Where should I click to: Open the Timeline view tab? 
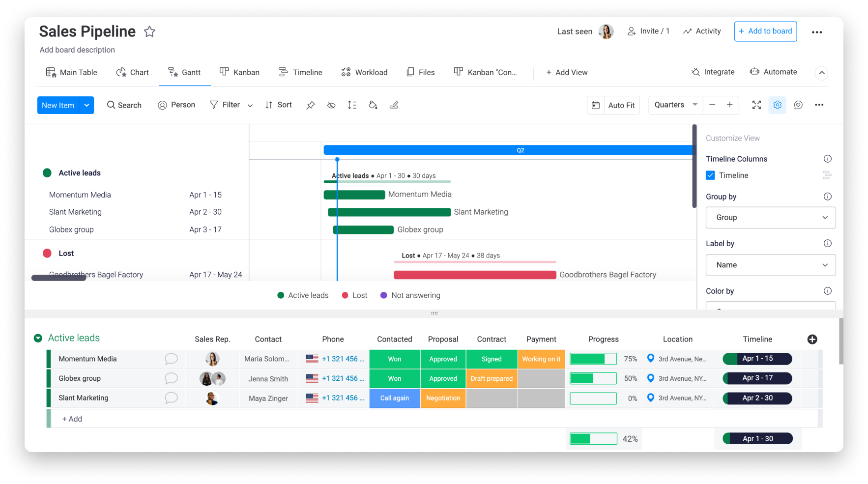pos(300,72)
